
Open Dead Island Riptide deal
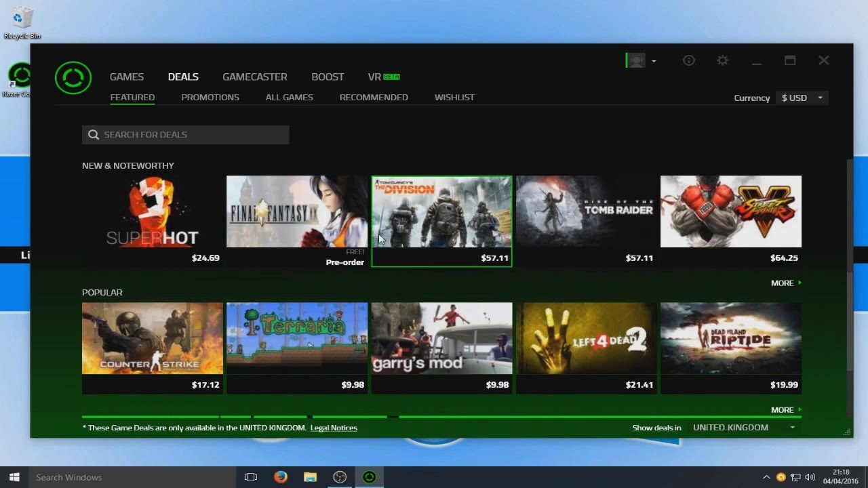coord(731,348)
